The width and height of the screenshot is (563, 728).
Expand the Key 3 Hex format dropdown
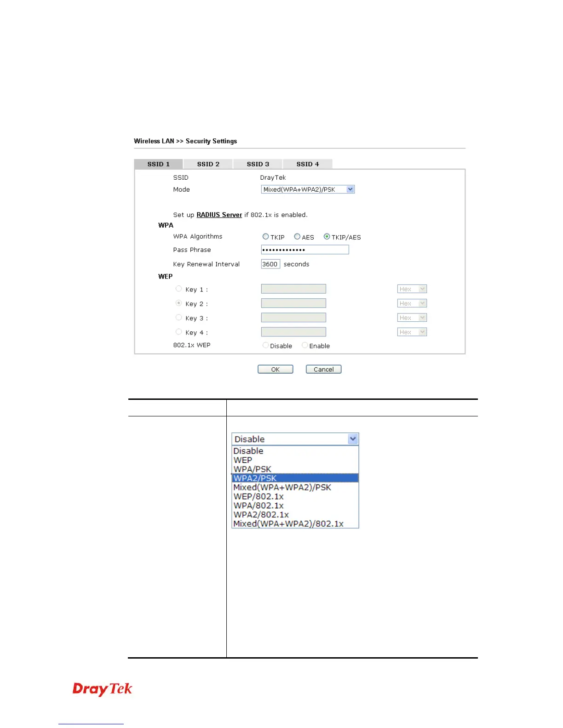pos(412,318)
